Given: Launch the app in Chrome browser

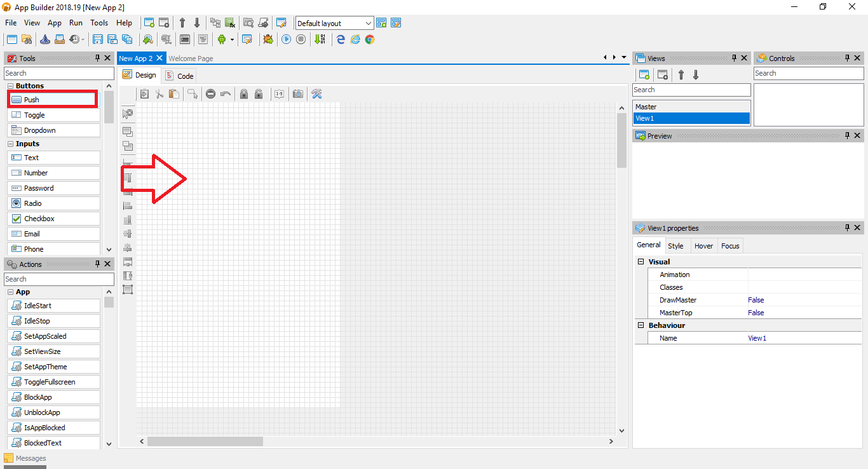Looking at the screenshot, I should (370, 39).
